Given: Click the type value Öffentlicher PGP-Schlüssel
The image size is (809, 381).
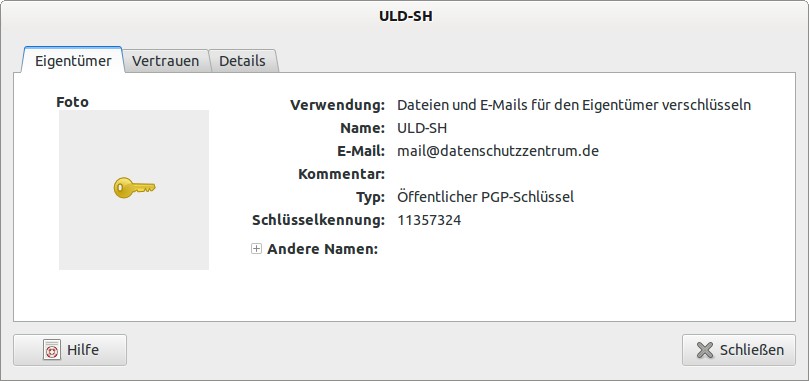Looking at the screenshot, I should (486, 197).
